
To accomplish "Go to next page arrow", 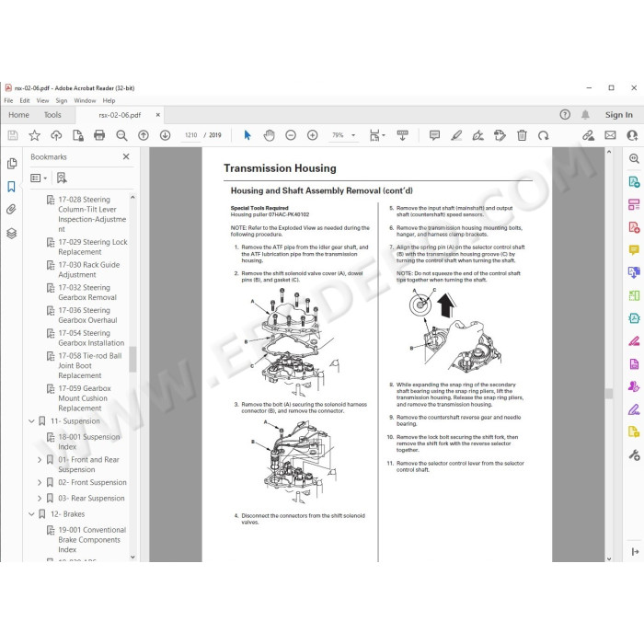I will tap(165, 135).
